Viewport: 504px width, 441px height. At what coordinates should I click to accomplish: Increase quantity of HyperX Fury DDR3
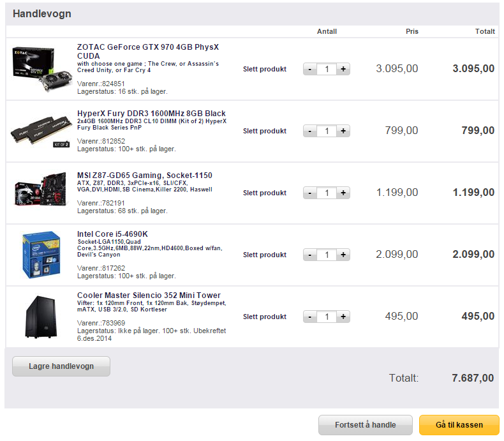[343, 131]
